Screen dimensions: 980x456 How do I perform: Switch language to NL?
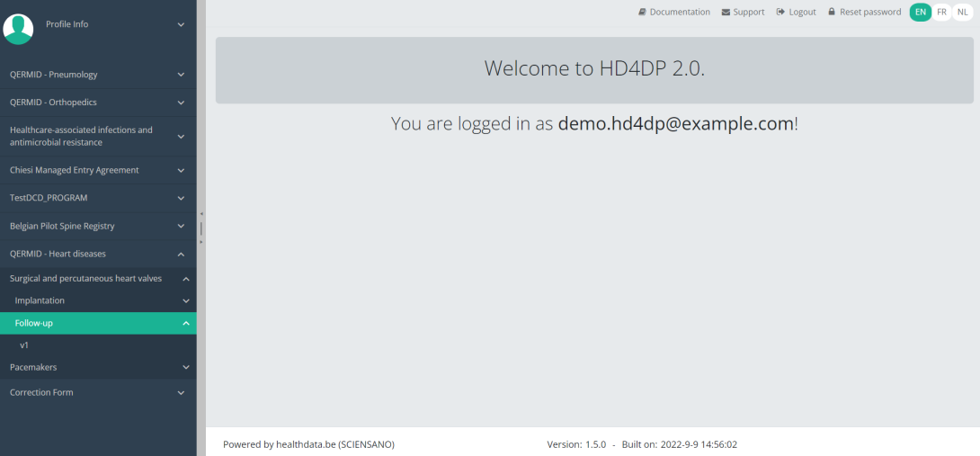coord(962,13)
